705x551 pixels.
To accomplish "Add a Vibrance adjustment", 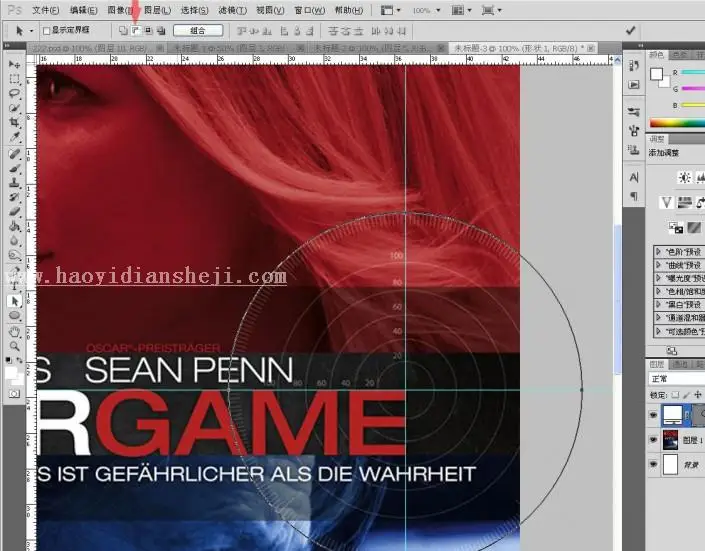I will (x=666, y=202).
